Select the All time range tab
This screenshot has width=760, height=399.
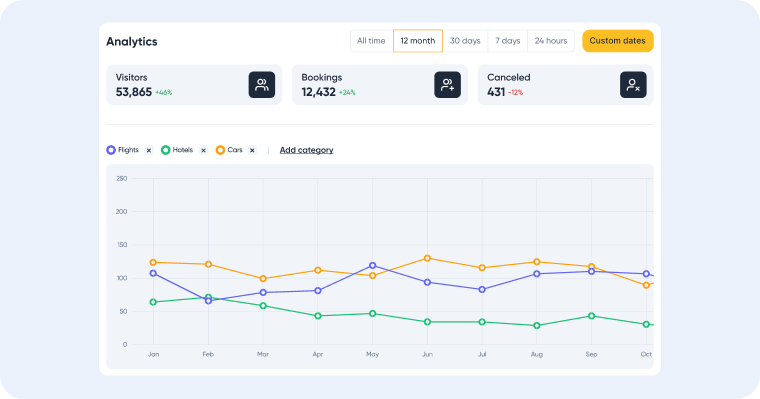371,41
